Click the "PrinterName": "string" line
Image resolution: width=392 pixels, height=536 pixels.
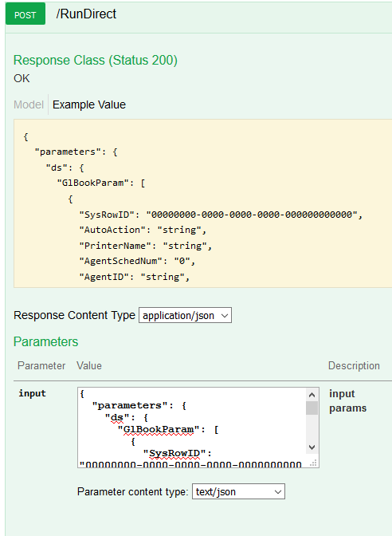[146, 246]
